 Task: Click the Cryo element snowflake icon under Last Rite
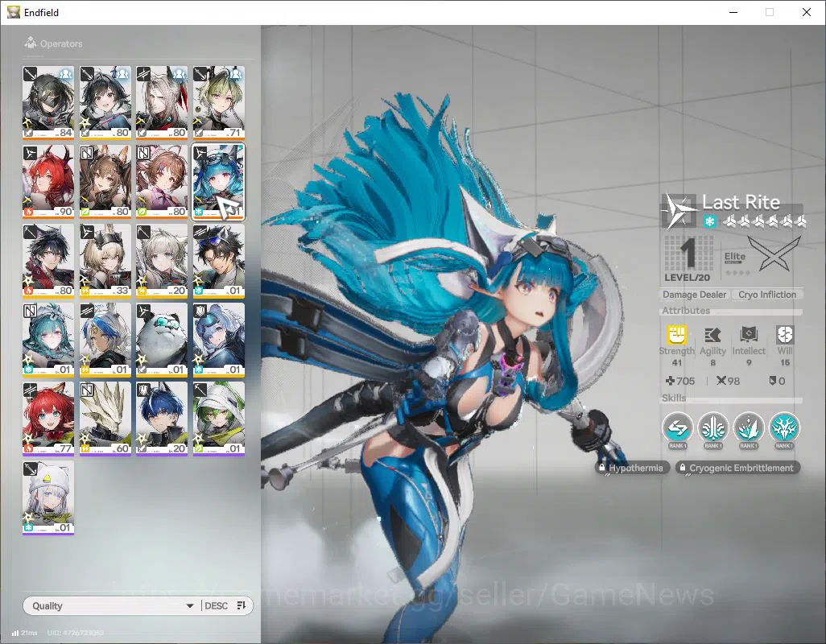click(709, 221)
